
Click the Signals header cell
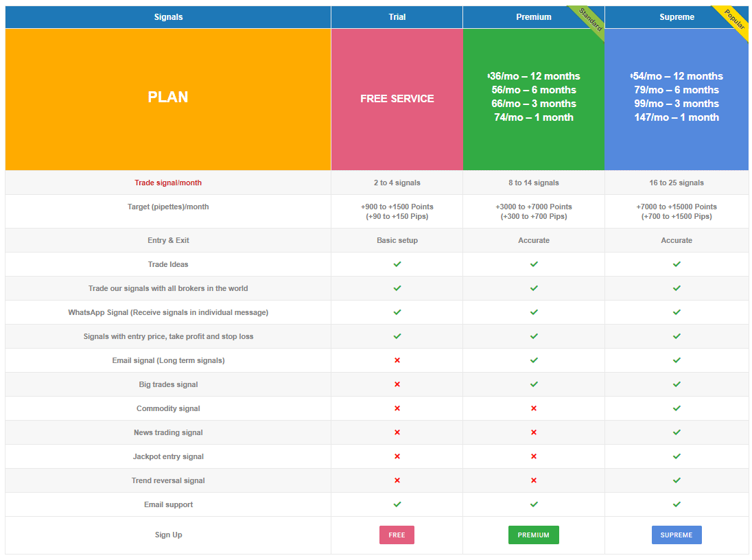[168, 17]
